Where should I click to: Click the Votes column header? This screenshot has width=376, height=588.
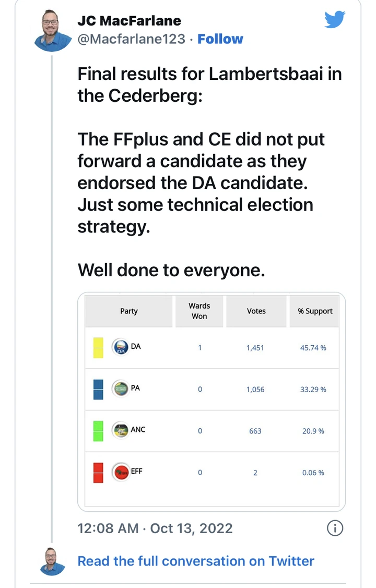click(256, 311)
